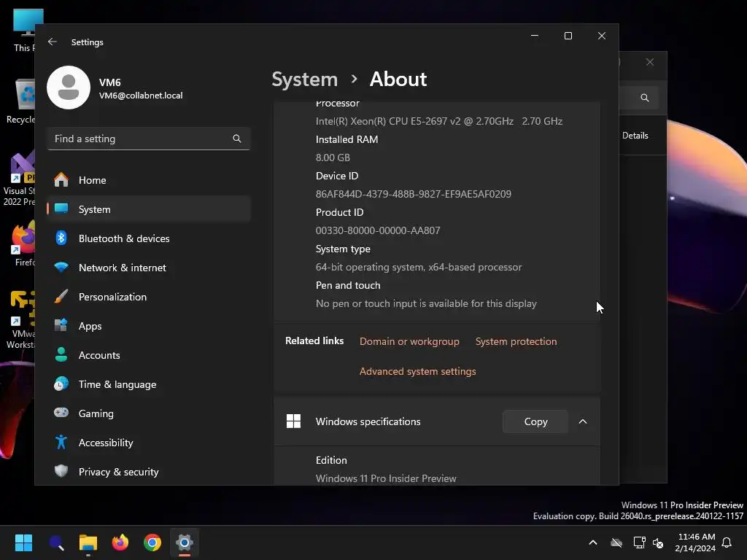Open the notification bell
The image size is (747, 560).
click(x=727, y=542)
